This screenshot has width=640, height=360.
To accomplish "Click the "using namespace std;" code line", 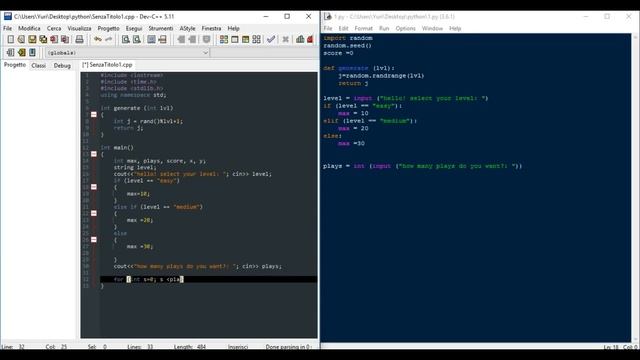I will click(x=133, y=95).
